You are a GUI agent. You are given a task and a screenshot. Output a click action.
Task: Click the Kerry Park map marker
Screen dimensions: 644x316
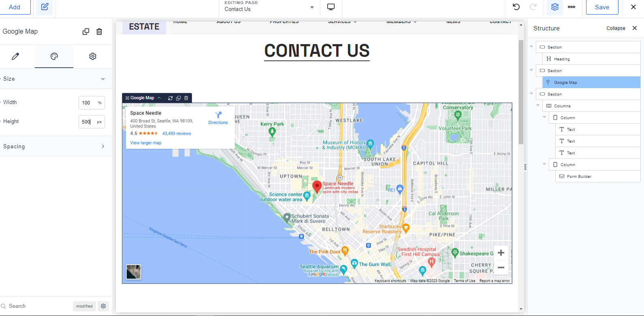click(x=272, y=132)
